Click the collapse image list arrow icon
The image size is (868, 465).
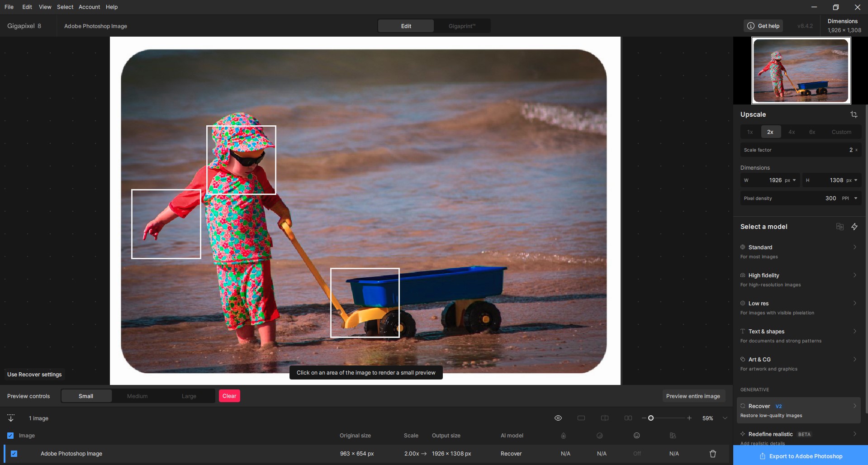[x=11, y=418]
